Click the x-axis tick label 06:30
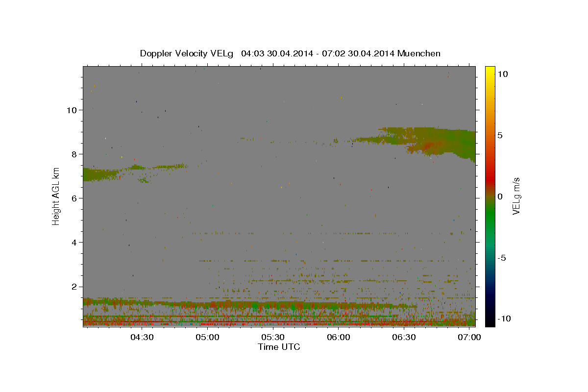 click(404, 337)
